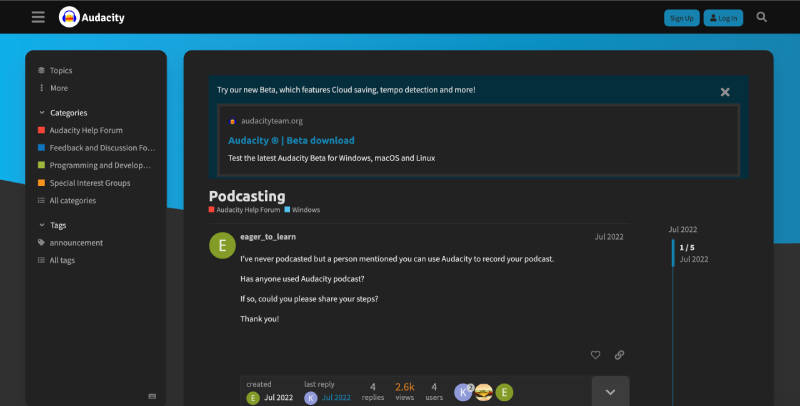Open the eager_to_learn username

click(x=268, y=237)
